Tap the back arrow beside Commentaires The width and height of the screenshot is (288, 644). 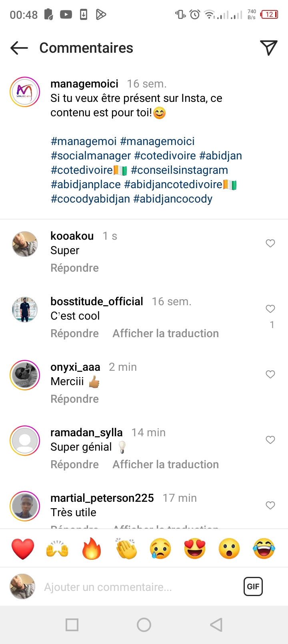tap(19, 48)
